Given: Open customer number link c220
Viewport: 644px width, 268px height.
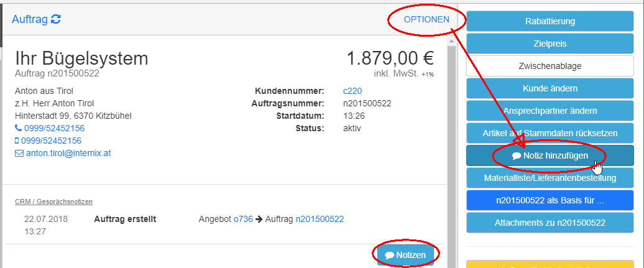Looking at the screenshot, I should (352, 91).
